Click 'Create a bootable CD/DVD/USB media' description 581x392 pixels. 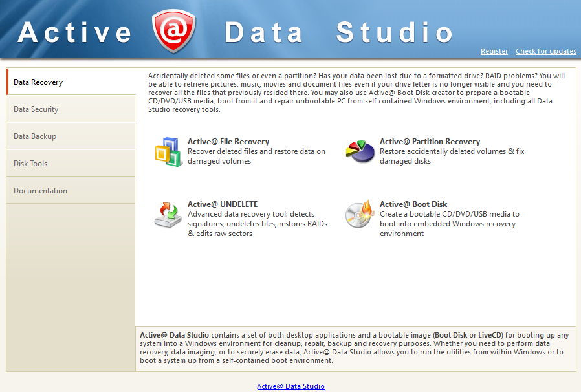click(x=450, y=224)
